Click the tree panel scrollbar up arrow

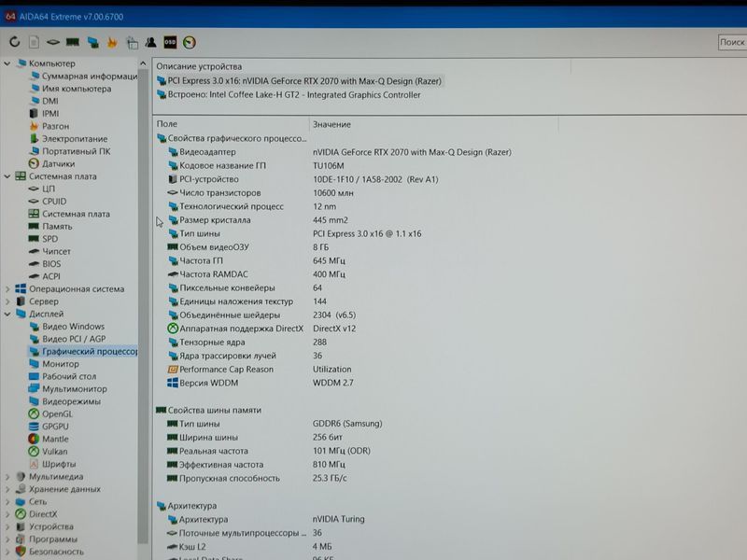point(143,63)
